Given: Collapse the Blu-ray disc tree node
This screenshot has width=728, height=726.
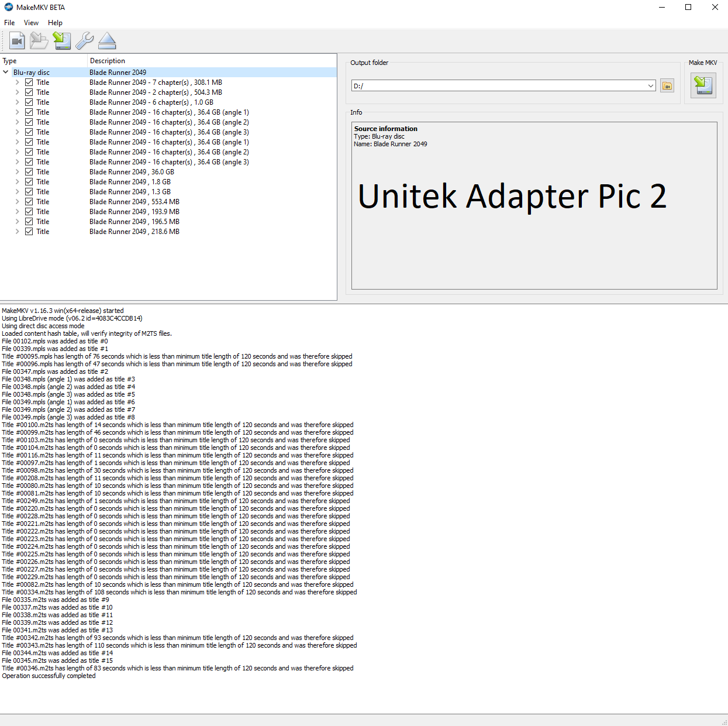Looking at the screenshot, I should [x=6, y=73].
